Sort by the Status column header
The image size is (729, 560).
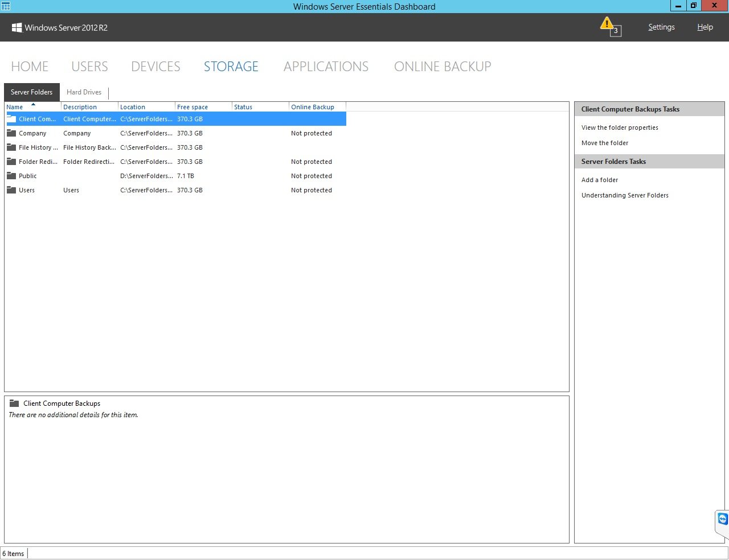coord(260,107)
